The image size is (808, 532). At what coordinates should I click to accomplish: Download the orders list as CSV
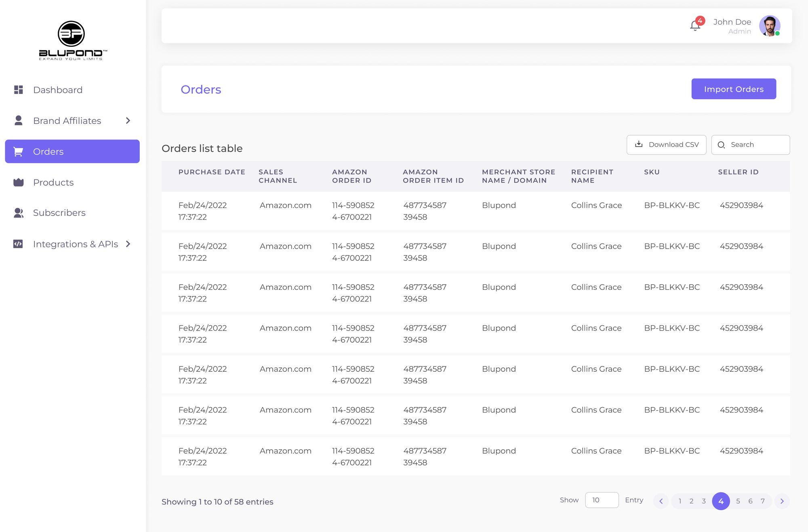[x=666, y=145]
